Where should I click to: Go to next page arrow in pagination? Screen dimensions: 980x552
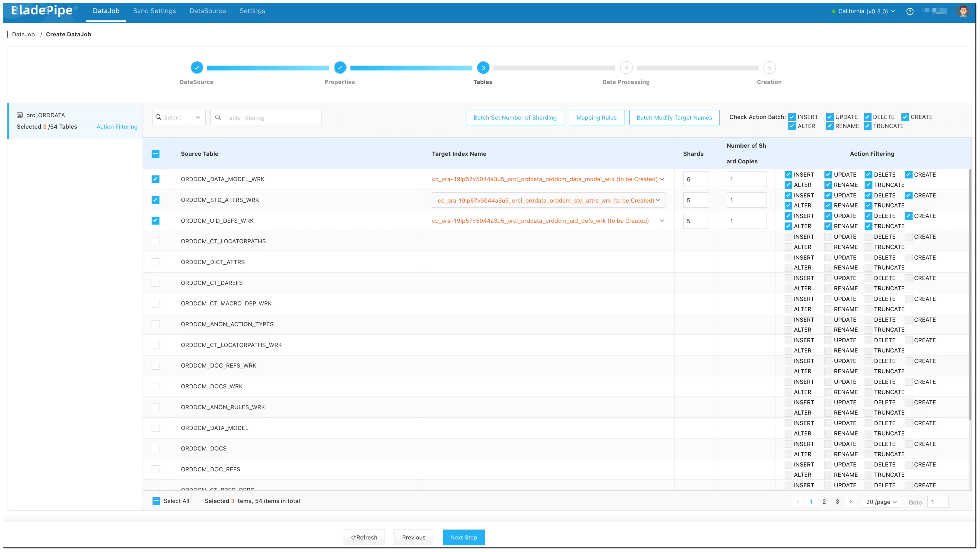click(851, 501)
